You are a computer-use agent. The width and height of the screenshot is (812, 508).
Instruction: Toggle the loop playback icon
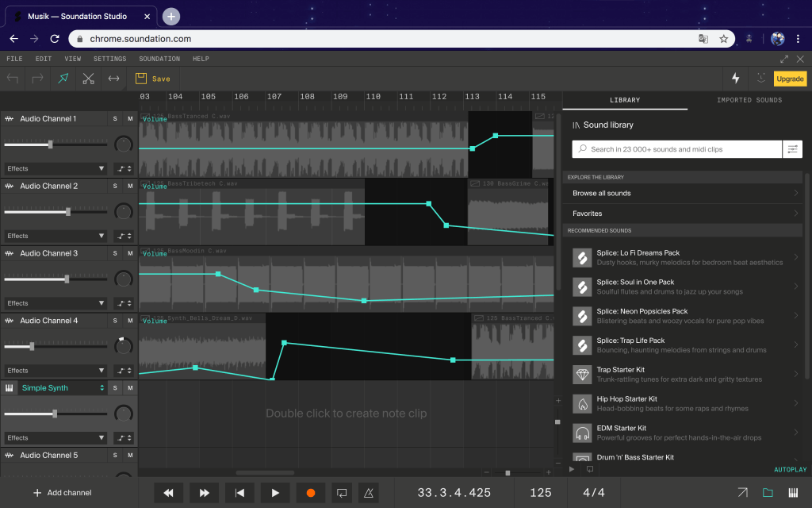341,493
